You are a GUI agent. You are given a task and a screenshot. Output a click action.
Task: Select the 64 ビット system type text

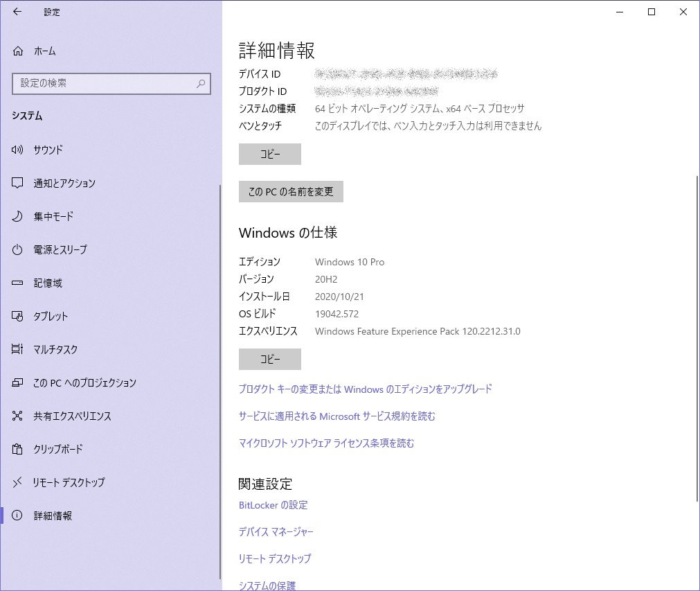(x=420, y=109)
